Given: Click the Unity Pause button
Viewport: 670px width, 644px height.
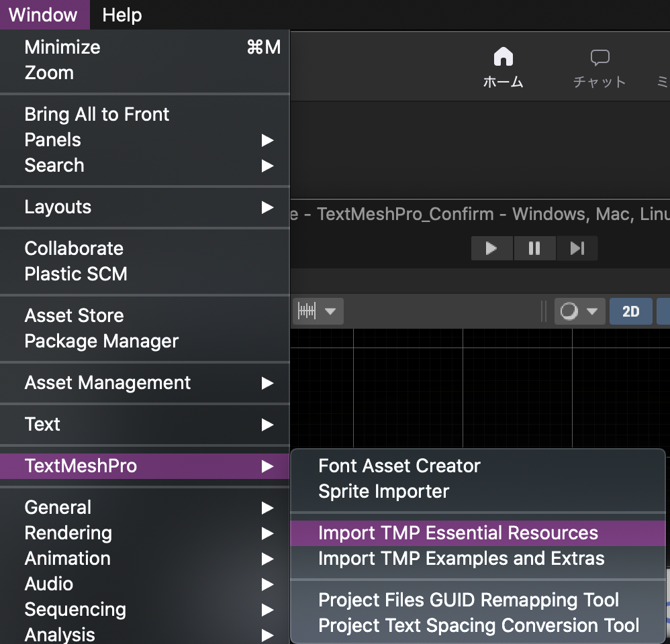Looking at the screenshot, I should [534, 248].
